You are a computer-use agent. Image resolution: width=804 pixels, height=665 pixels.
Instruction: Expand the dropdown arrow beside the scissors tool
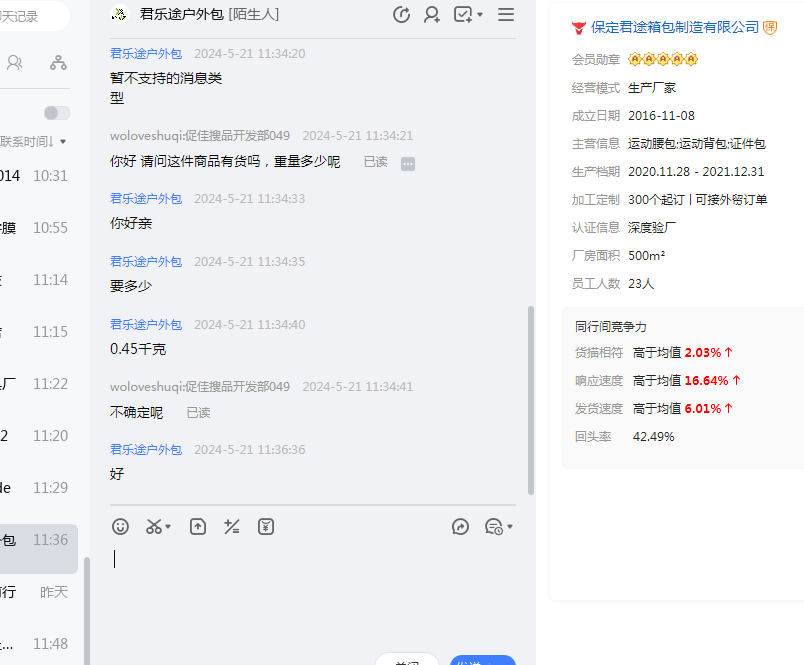[x=168, y=527]
